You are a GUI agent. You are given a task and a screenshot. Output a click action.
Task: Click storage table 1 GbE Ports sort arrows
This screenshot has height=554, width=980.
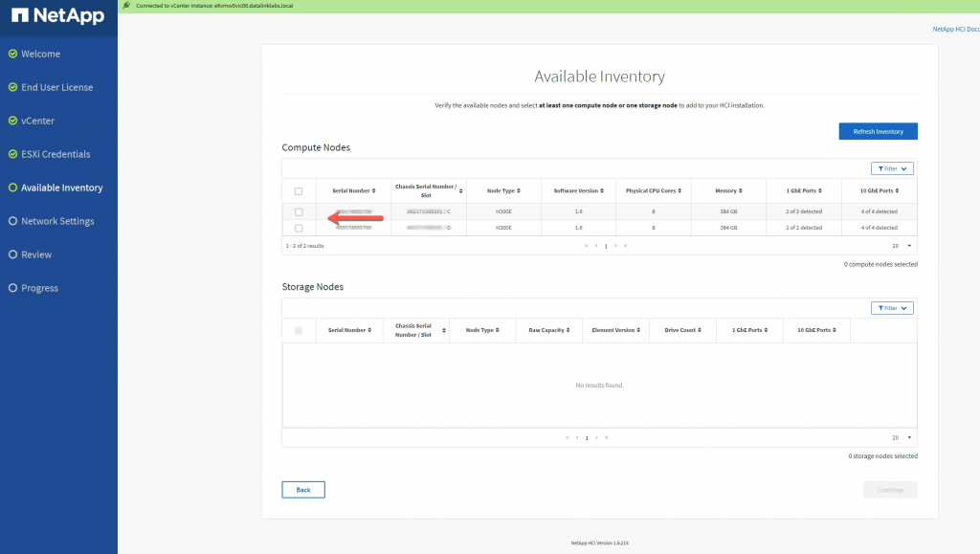pyautogui.click(x=766, y=330)
